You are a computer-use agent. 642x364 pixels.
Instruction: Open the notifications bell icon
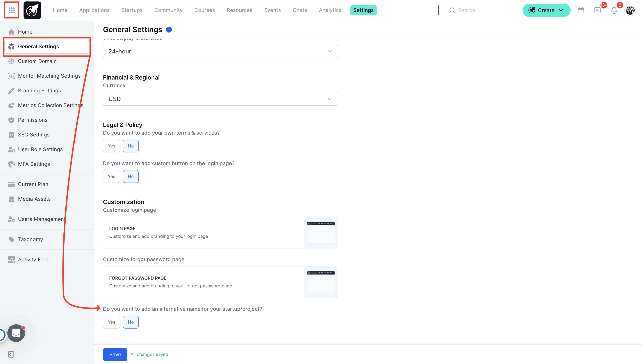coord(614,10)
